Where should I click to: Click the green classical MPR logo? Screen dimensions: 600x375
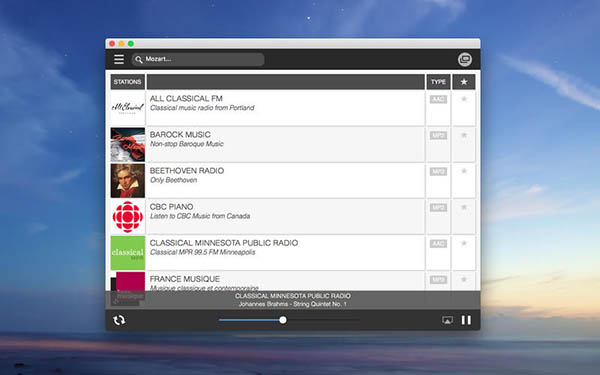[128, 253]
